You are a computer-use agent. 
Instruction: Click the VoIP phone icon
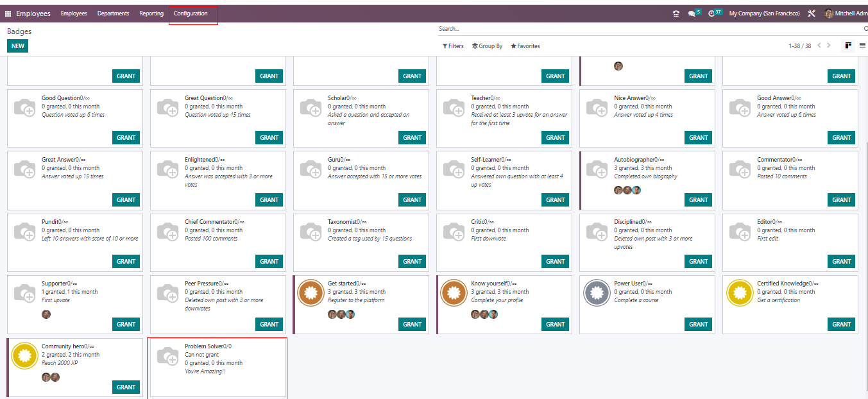[x=676, y=13]
